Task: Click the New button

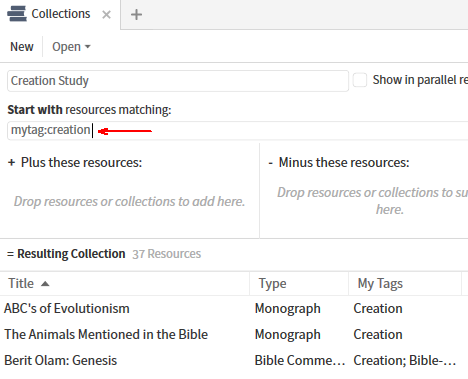Action: coord(22,47)
